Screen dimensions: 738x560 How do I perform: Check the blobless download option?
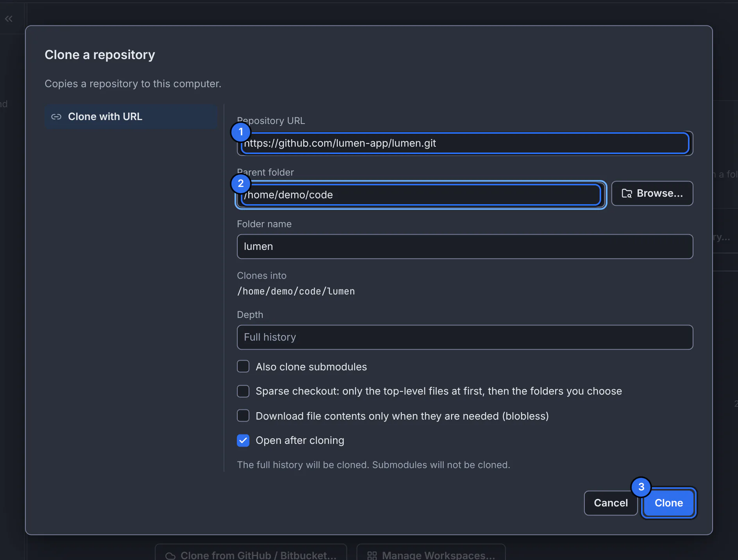click(x=243, y=416)
